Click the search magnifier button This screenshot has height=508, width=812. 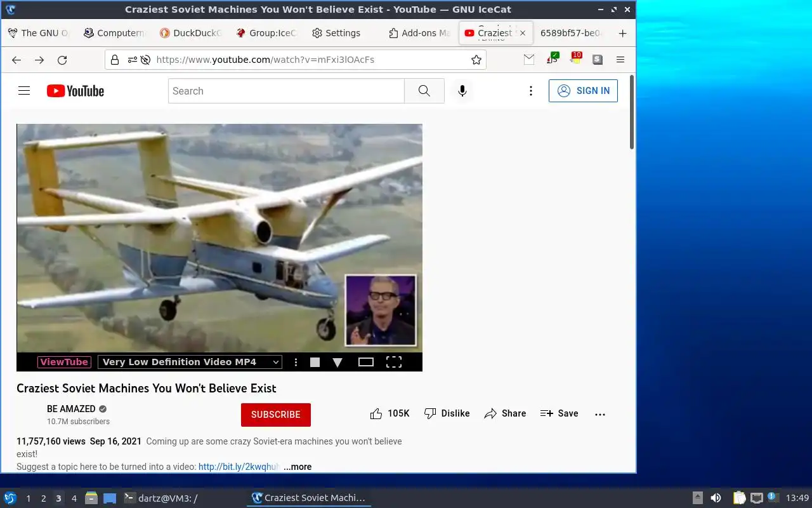[424, 91]
